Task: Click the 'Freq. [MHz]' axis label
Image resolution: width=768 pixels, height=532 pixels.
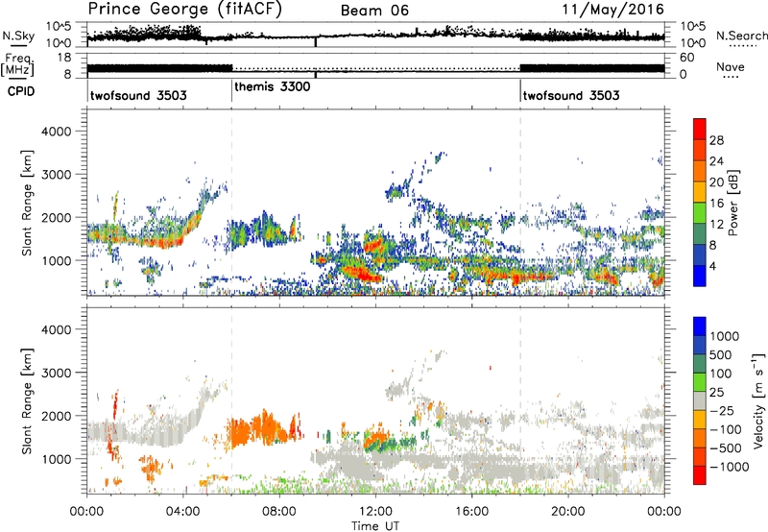Action: click(x=17, y=64)
